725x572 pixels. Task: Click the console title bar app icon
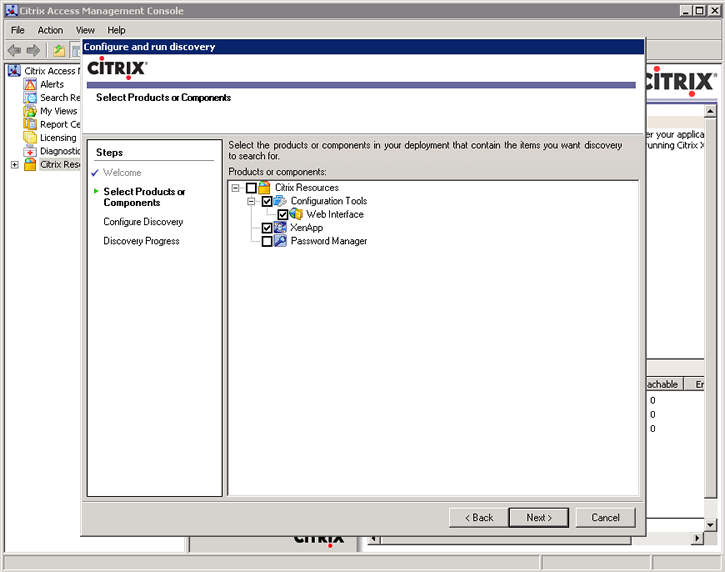tap(12, 11)
